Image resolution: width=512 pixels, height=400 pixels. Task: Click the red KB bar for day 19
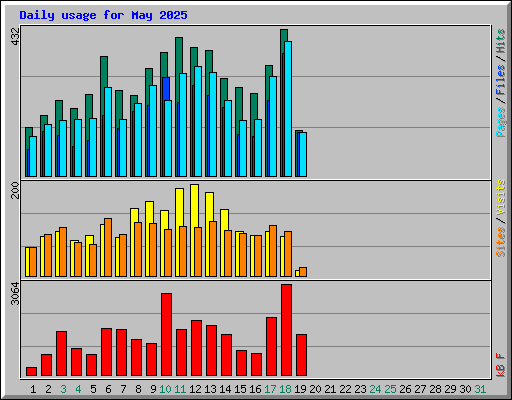301,355
